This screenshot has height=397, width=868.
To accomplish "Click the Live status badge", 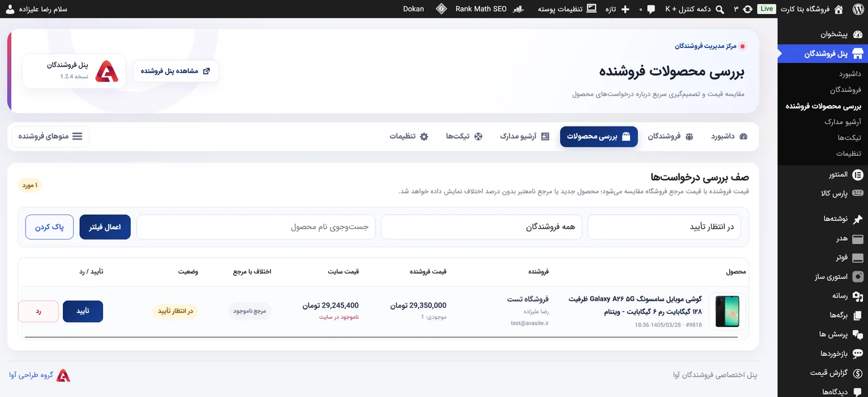I will 767,9.
